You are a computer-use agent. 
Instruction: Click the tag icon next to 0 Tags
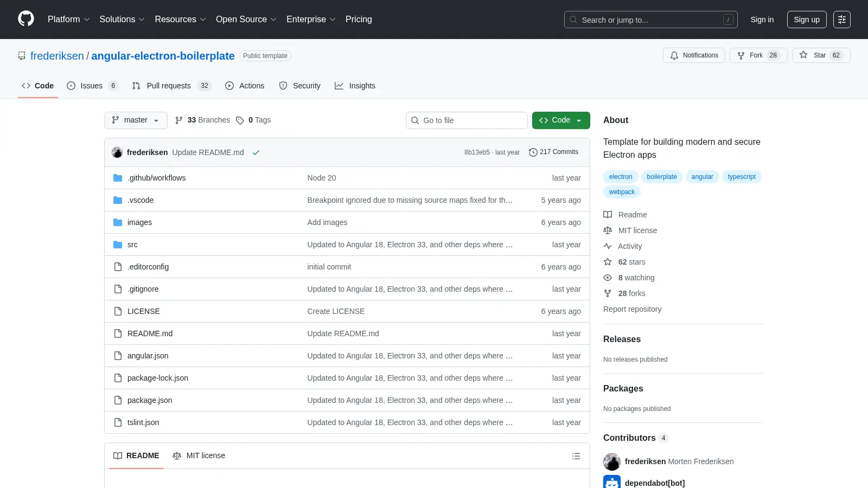point(240,120)
